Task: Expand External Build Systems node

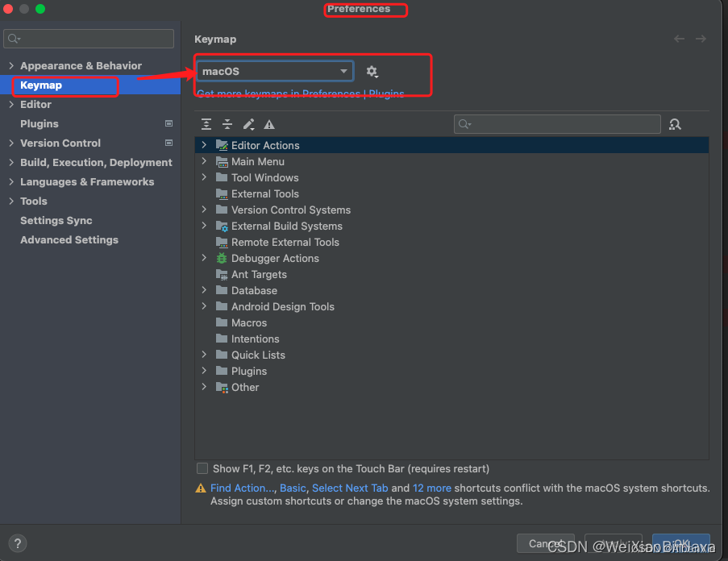Action: pyautogui.click(x=204, y=226)
